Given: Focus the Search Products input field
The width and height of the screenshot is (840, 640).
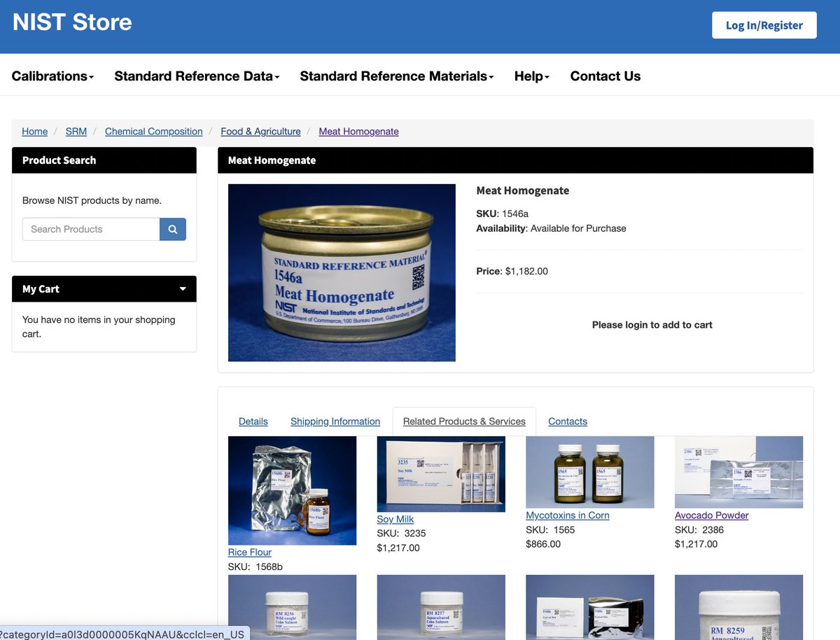Looking at the screenshot, I should tap(91, 229).
